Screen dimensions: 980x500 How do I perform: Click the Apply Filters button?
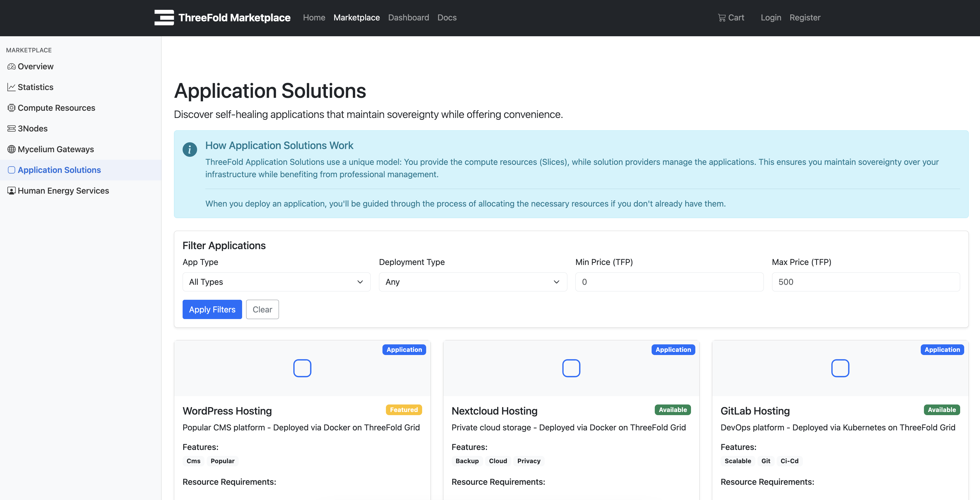click(x=212, y=309)
